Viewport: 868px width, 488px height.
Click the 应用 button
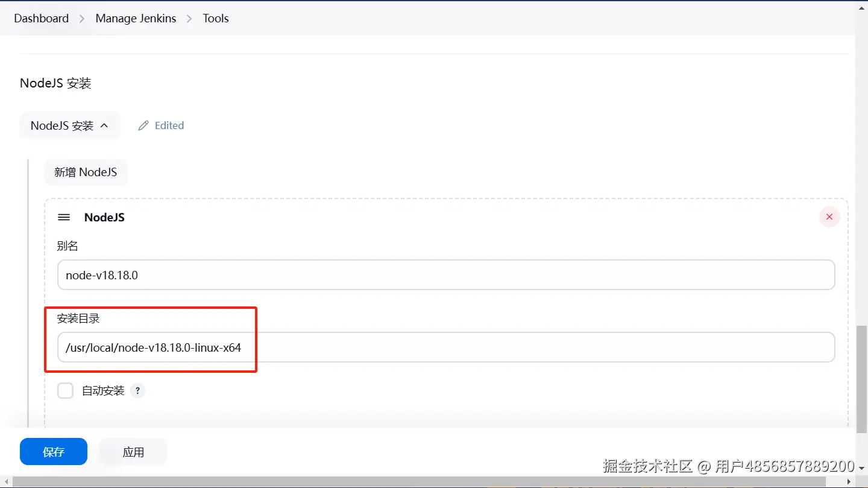133,452
